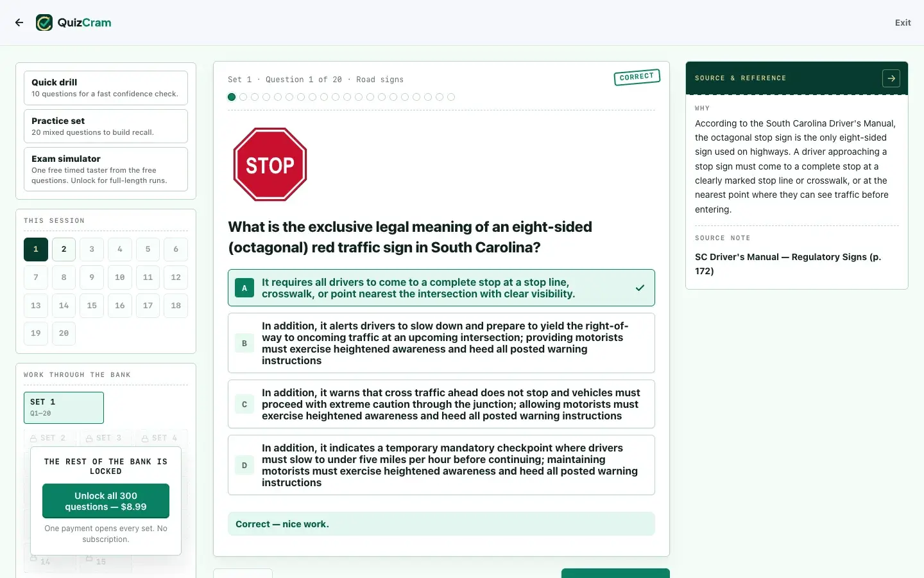Click Unlock all 300 questions button
The width and height of the screenshot is (924, 578).
[106, 501]
